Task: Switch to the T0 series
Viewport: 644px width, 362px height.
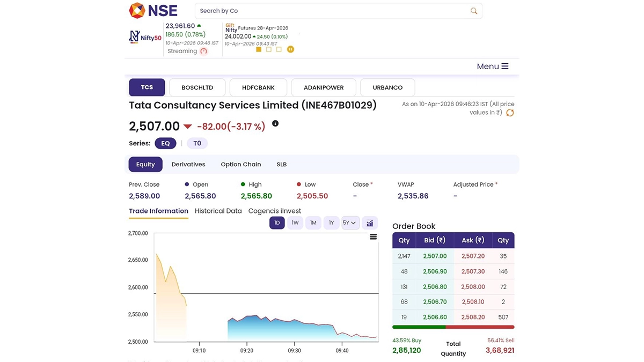Action: (x=197, y=143)
